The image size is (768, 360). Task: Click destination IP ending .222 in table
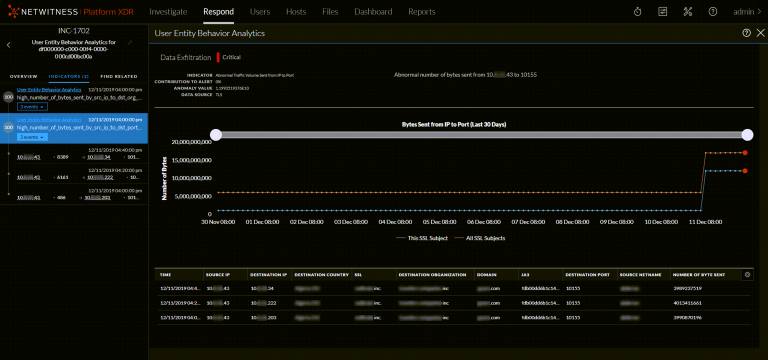pyautogui.click(x=264, y=303)
